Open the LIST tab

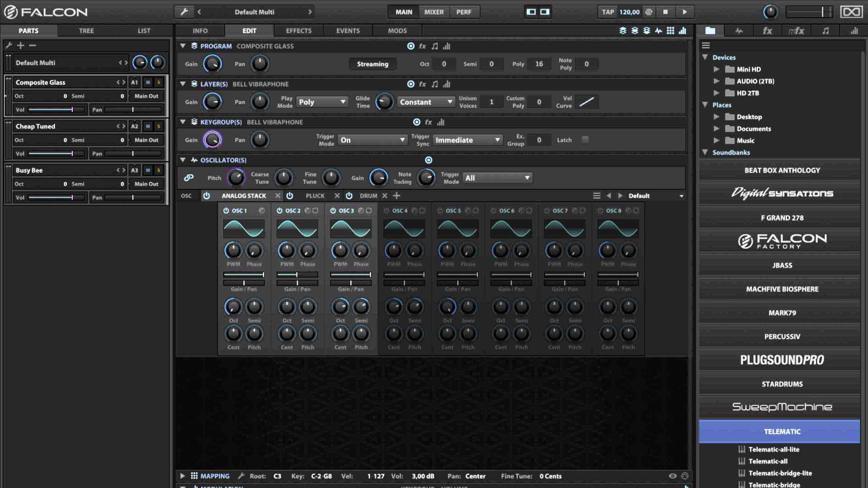pyautogui.click(x=144, y=31)
